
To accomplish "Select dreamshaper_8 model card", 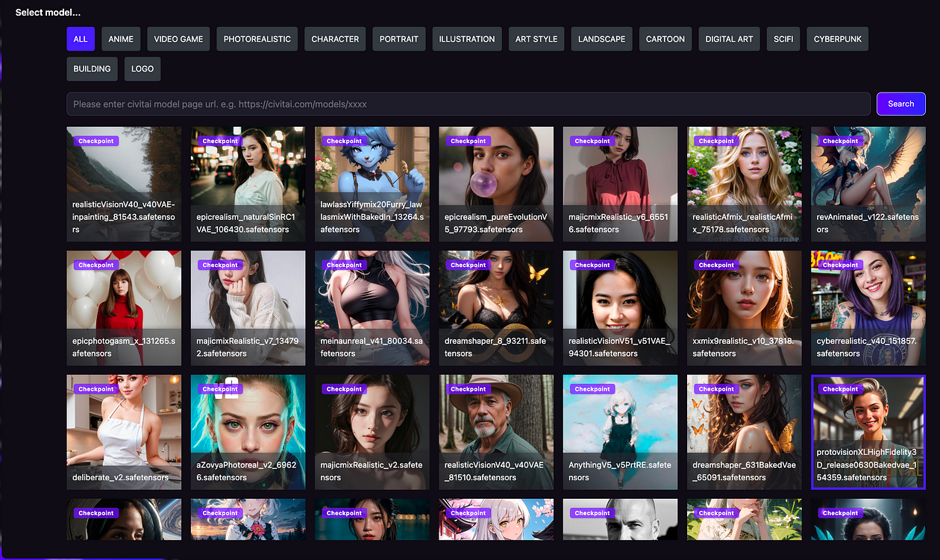I will click(x=496, y=308).
